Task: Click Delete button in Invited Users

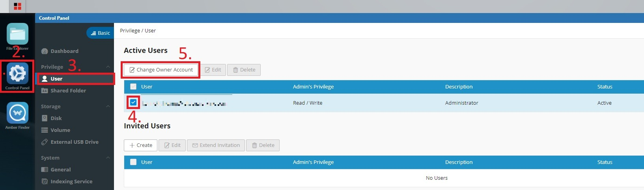Action: pos(263,145)
